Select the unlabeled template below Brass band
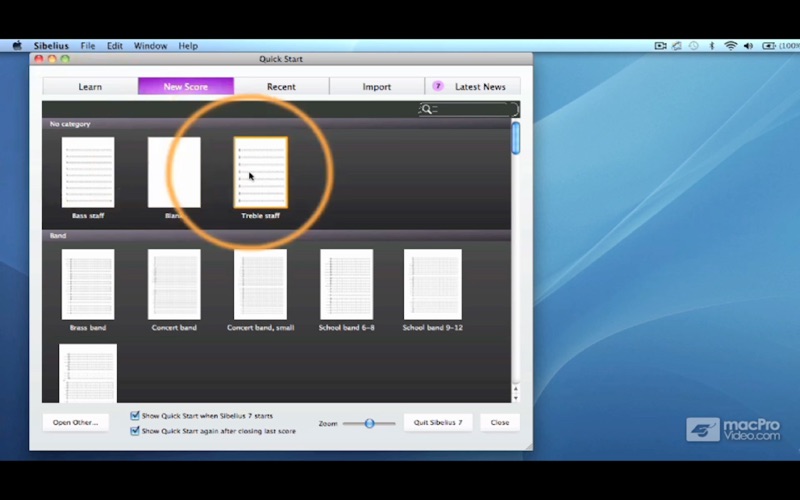 pos(88,373)
